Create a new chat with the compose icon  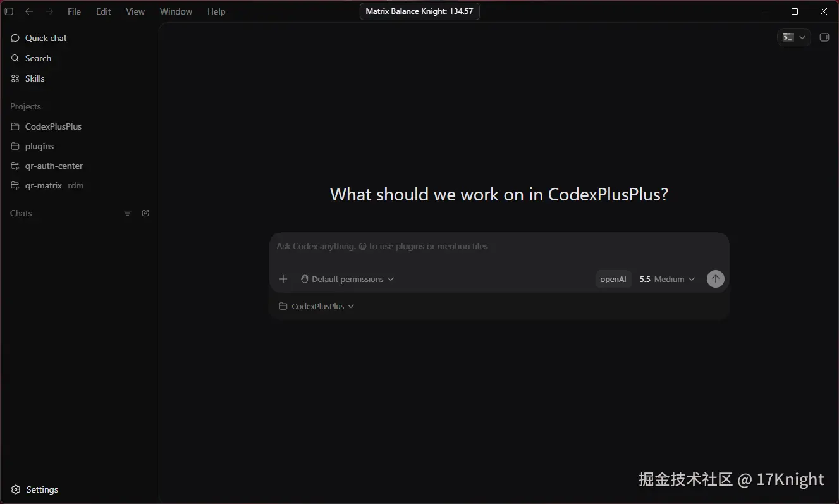145,213
